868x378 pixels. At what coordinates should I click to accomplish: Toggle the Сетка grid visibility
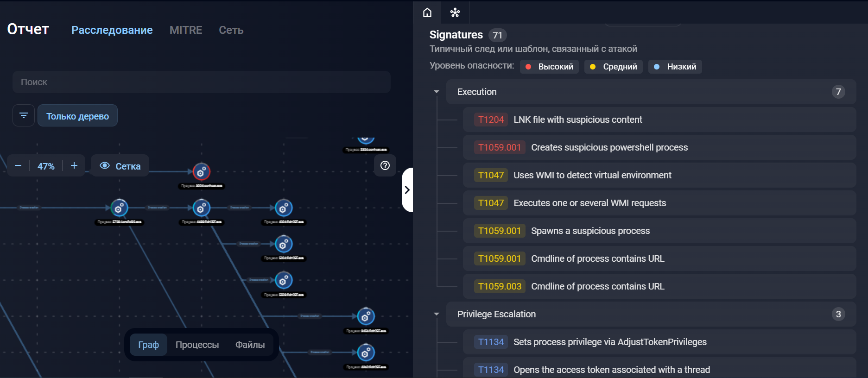[120, 166]
